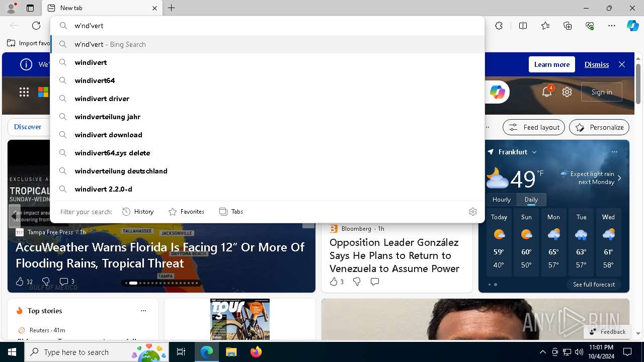Dismiss the info banner with X
The width and height of the screenshot is (644, 362).
(x=622, y=64)
